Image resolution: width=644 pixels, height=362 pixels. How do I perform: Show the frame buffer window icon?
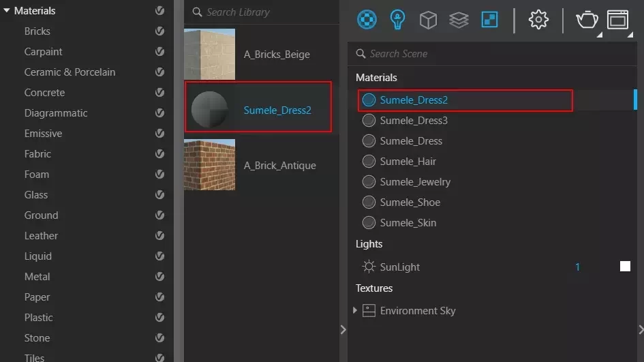tap(617, 20)
